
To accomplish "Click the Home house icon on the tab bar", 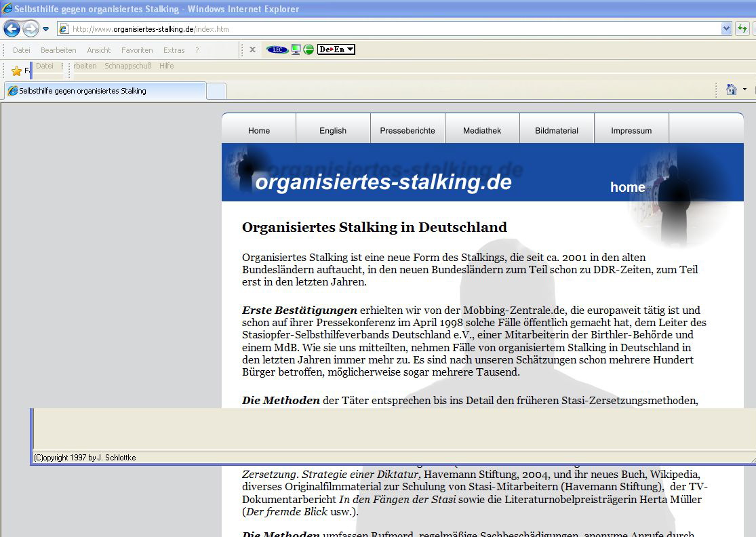I will [731, 89].
